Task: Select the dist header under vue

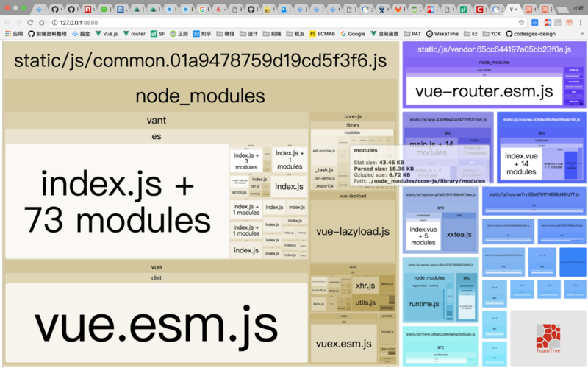Action: pyautogui.click(x=157, y=278)
